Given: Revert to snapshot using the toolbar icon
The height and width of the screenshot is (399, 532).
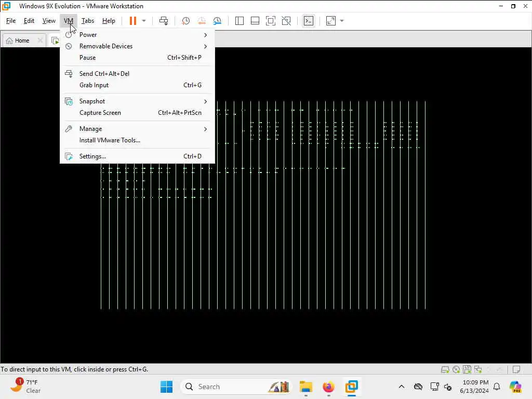Looking at the screenshot, I should tap(202, 21).
